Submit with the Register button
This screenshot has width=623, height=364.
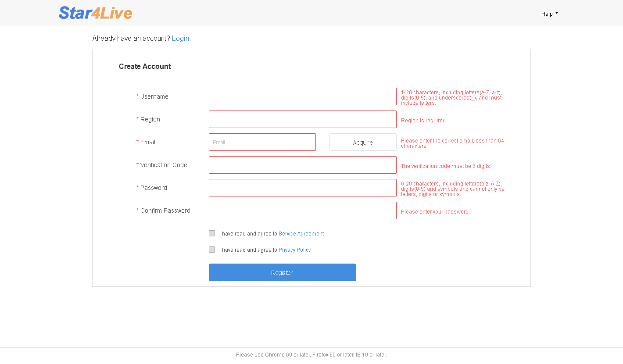click(x=283, y=272)
